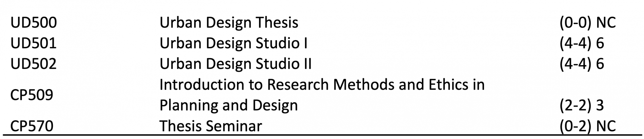
Task: Select the CP509 course code
Action: [x=32, y=95]
